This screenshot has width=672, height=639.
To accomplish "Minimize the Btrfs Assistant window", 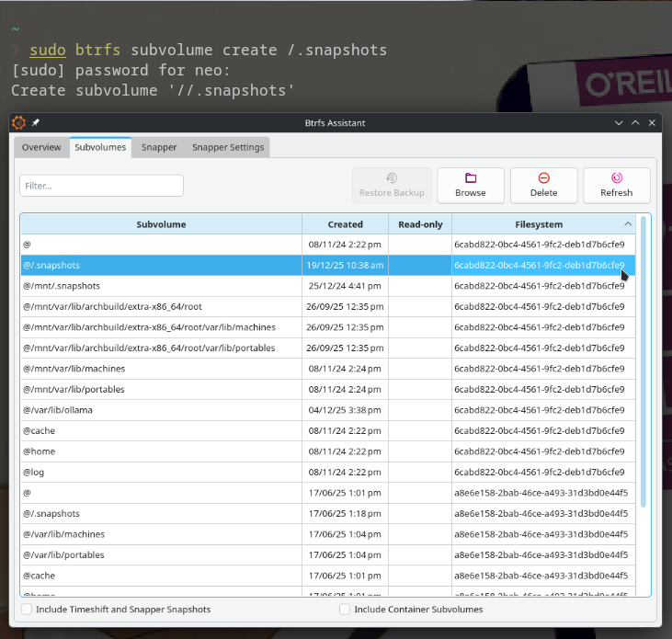I will click(619, 122).
